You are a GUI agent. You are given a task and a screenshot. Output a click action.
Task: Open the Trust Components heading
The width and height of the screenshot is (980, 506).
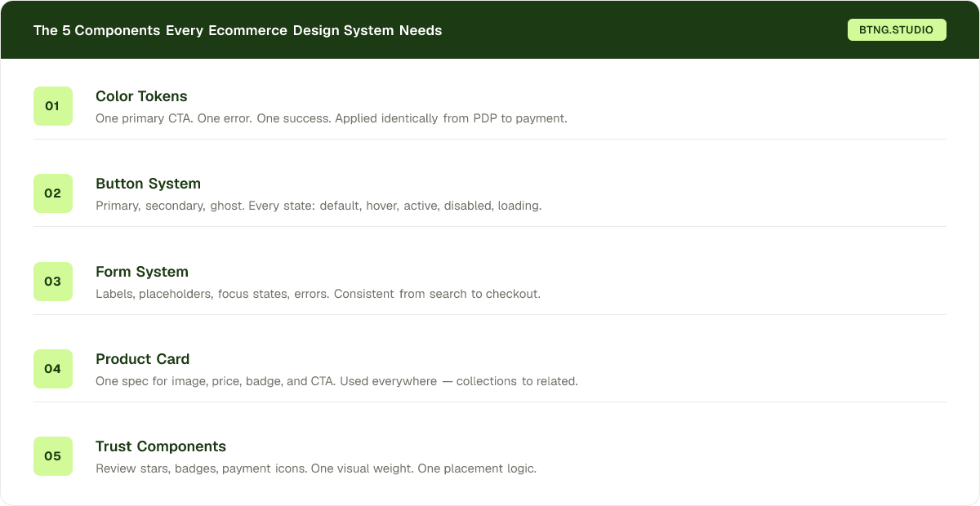click(x=160, y=446)
